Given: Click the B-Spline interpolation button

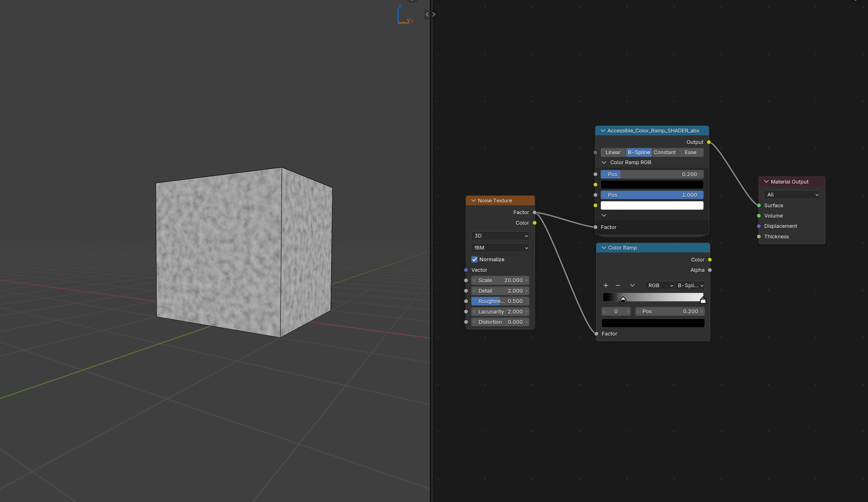Looking at the screenshot, I should (x=638, y=152).
